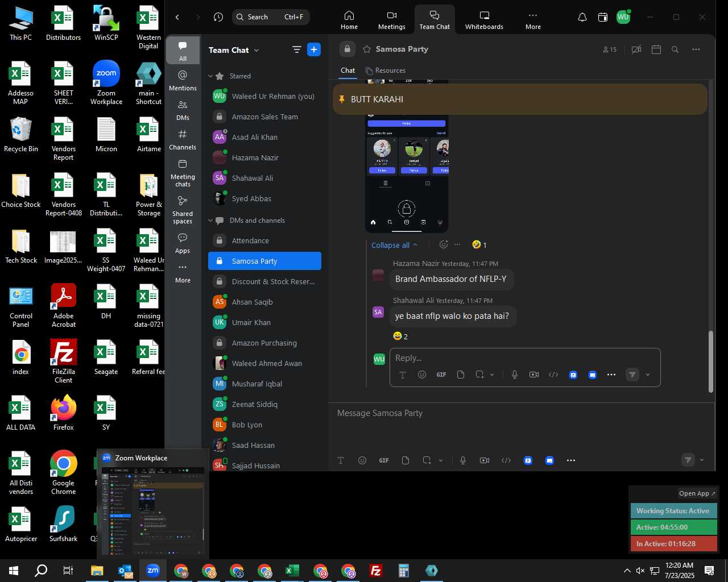Start a video meeting from the channel header
Viewport: 728px width, 582px height.
[x=636, y=49]
